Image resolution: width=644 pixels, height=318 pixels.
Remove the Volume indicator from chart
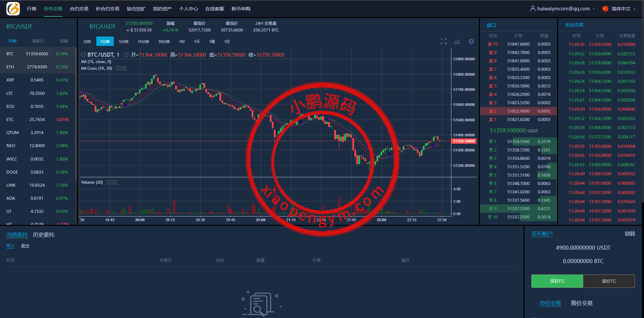pyautogui.click(x=115, y=182)
